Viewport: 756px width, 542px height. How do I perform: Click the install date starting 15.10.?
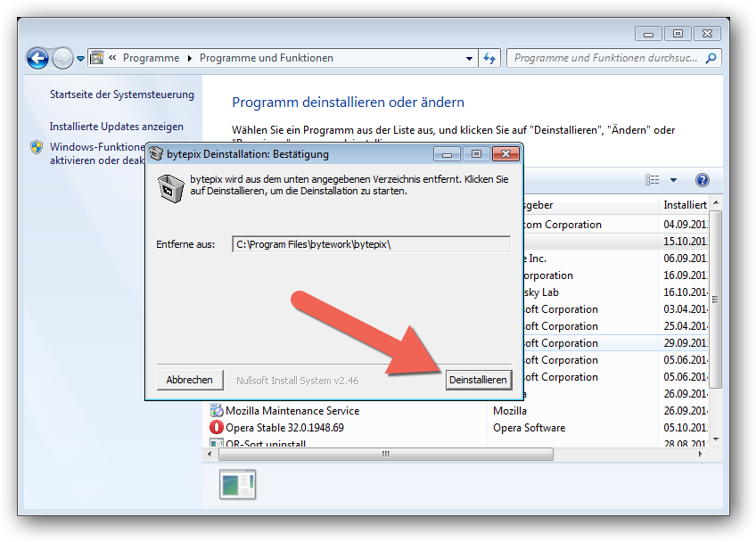[686, 241]
